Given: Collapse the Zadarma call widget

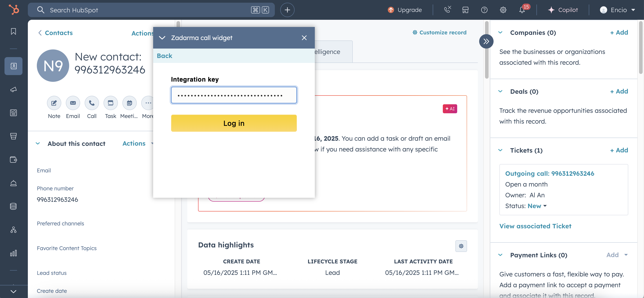Looking at the screenshot, I should (162, 38).
